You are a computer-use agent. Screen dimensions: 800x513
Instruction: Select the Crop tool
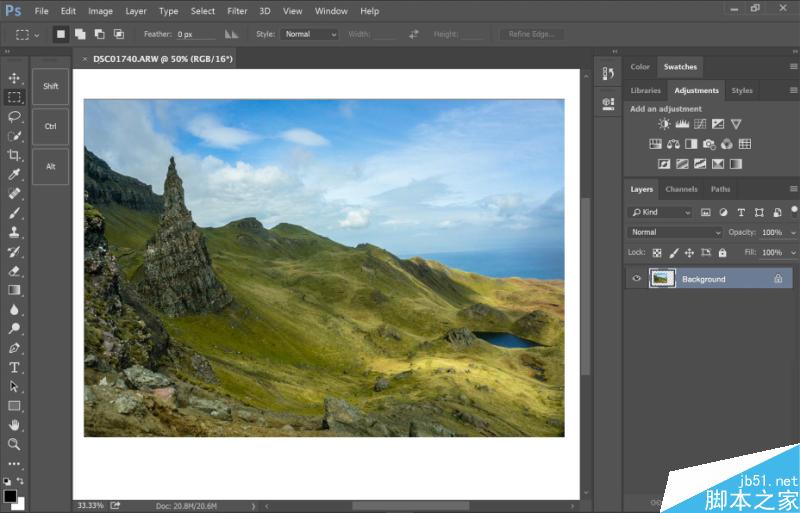[14, 155]
